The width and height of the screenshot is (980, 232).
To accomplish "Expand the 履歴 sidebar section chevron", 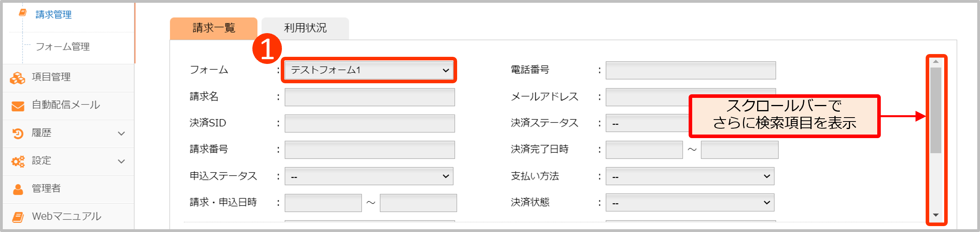I will point(121,133).
